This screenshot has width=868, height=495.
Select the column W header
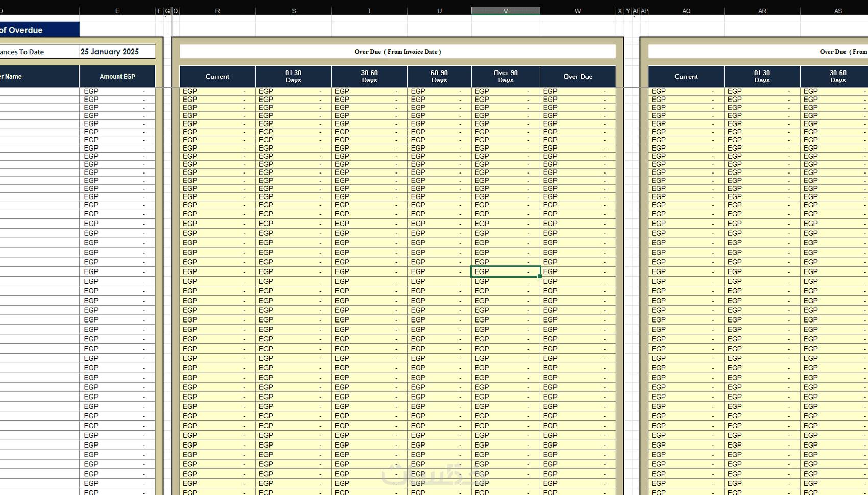[x=578, y=11]
